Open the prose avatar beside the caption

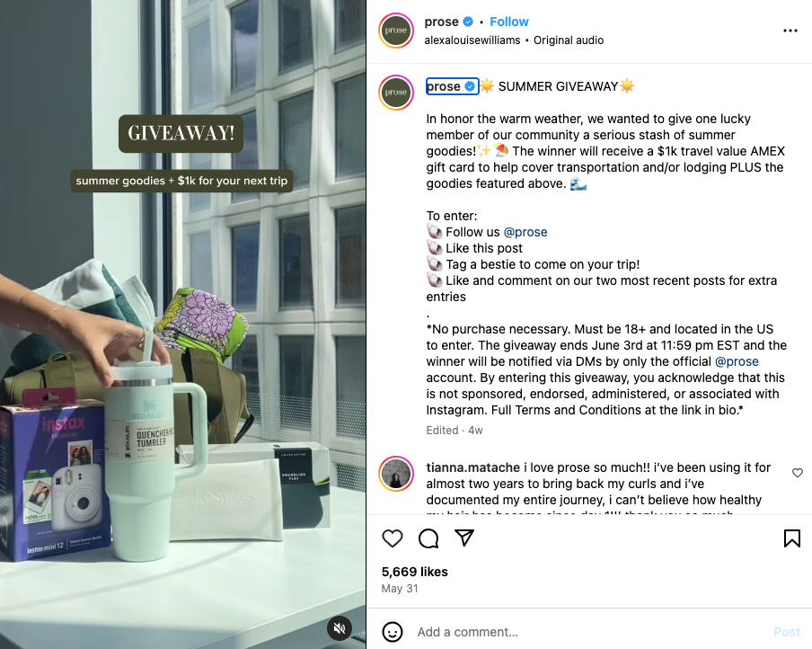(396, 93)
